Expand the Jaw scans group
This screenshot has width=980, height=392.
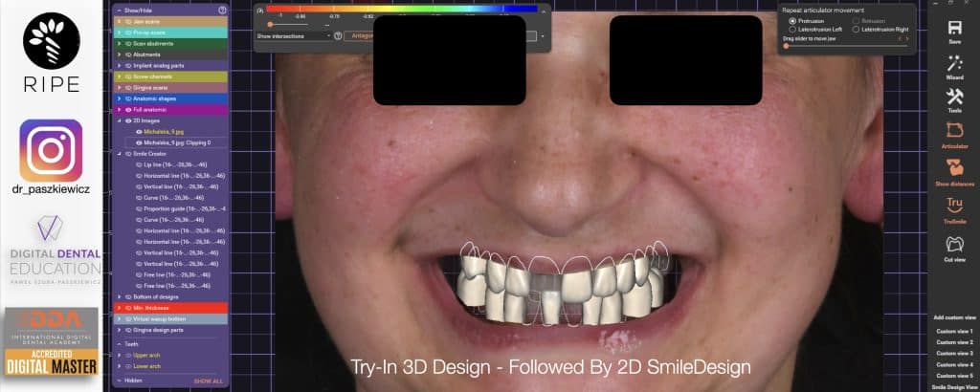[x=119, y=20]
